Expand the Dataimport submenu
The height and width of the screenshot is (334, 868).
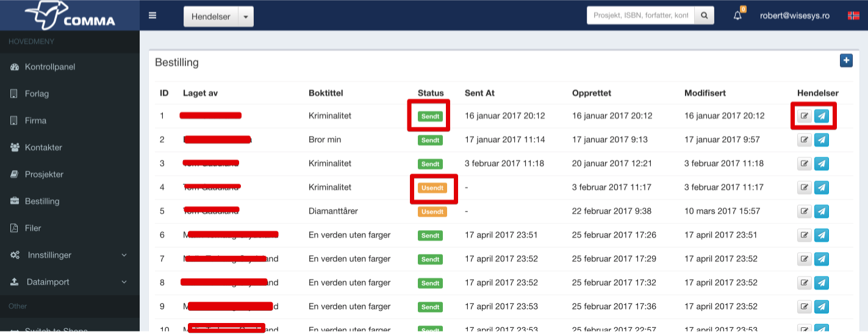(70, 282)
